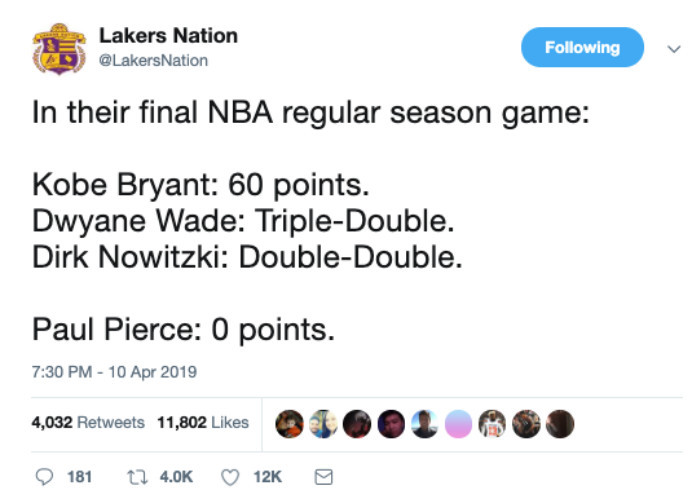Screen dimensions: 692x490
Task: Click the last liker avatar in the row
Action: pos(562,423)
